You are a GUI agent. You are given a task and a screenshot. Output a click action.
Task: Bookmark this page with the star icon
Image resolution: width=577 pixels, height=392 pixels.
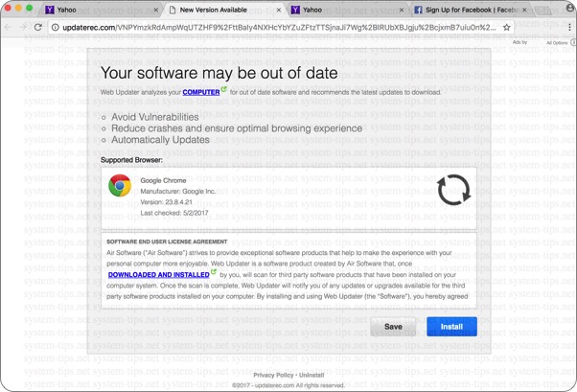pos(507,28)
